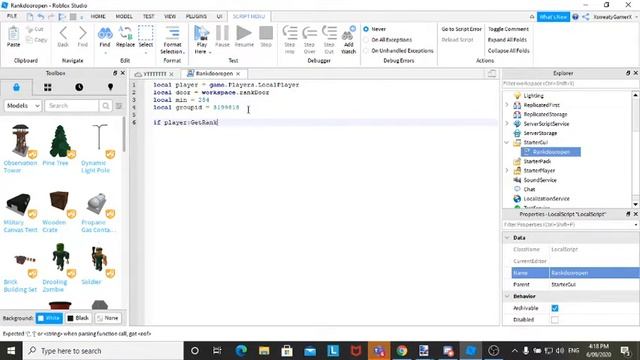Click the Toolbox search field
Screen dimensions: 640x360
[x=72, y=106]
